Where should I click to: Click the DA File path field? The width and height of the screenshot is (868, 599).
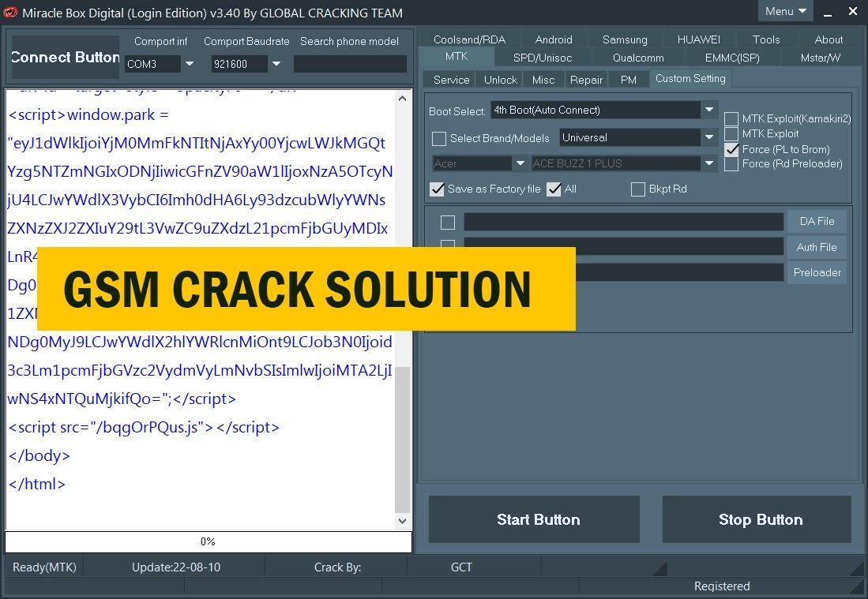click(x=623, y=222)
